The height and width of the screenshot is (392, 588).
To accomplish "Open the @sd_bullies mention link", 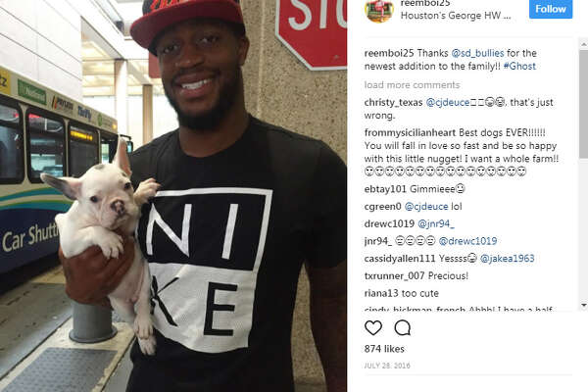I will (x=477, y=53).
